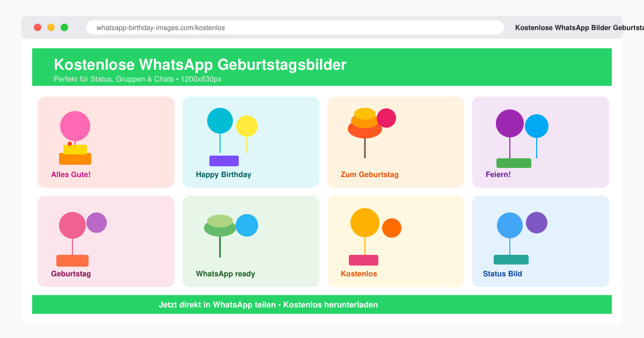This screenshot has width=644, height=338.
Task: Select the 'Zum Geburtstag' image card
Action: pos(396,142)
